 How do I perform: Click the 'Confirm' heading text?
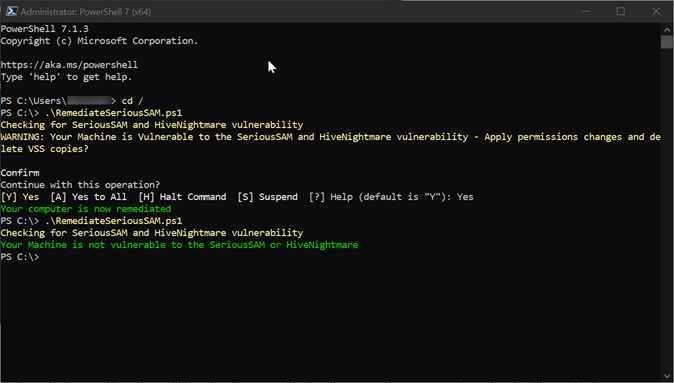pyautogui.click(x=20, y=173)
